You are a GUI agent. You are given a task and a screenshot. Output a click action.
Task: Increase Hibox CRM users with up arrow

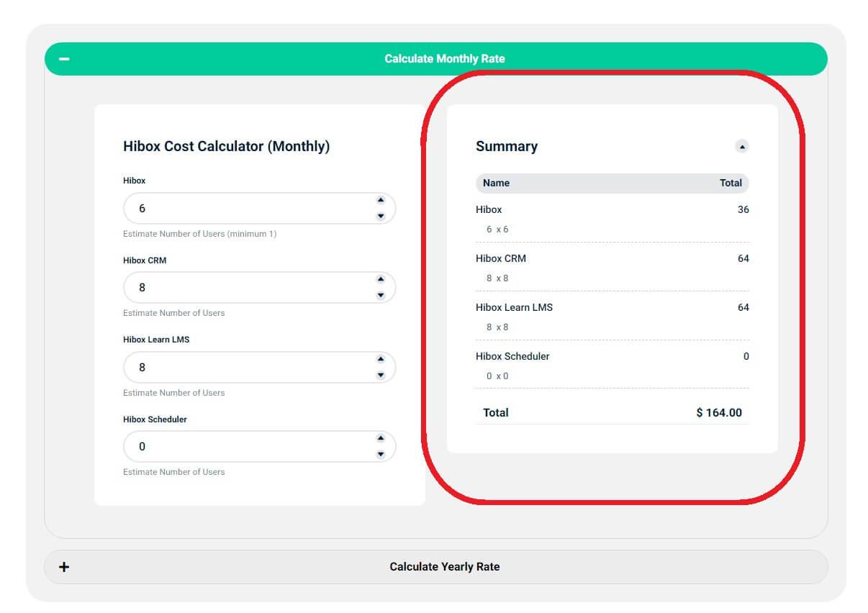(381, 279)
